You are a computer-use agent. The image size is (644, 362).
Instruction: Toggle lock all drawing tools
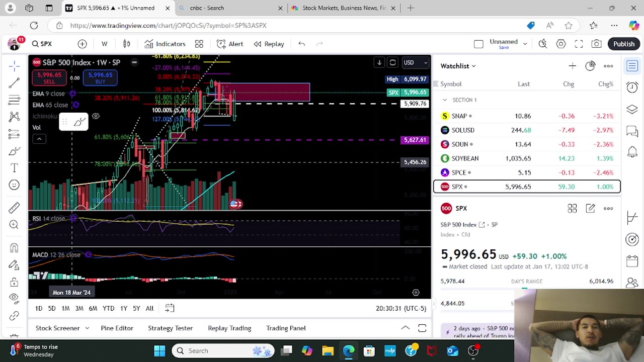pyautogui.click(x=14, y=282)
